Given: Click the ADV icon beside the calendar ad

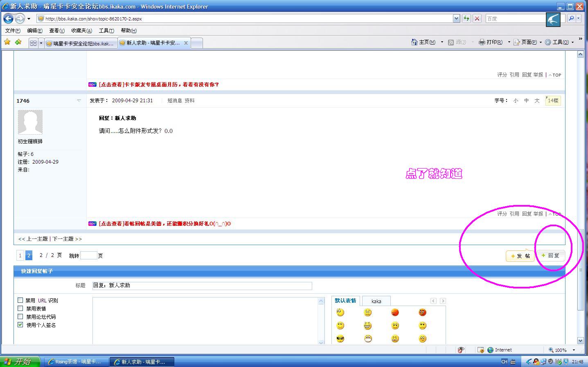Looking at the screenshot, I should tap(92, 84).
